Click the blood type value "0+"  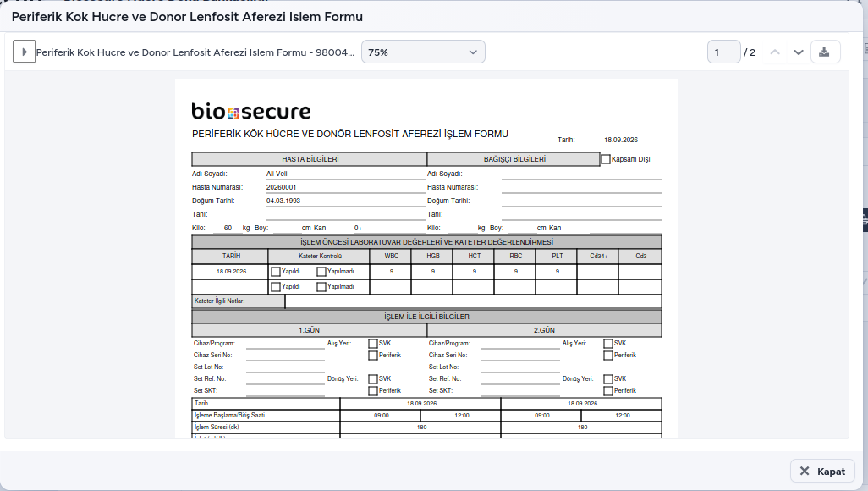pos(358,228)
